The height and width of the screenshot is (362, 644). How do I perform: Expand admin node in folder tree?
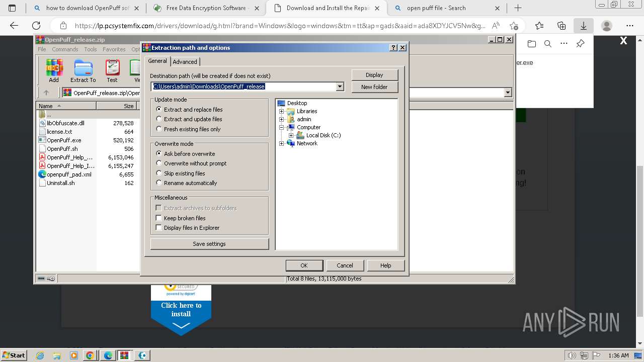click(x=282, y=119)
